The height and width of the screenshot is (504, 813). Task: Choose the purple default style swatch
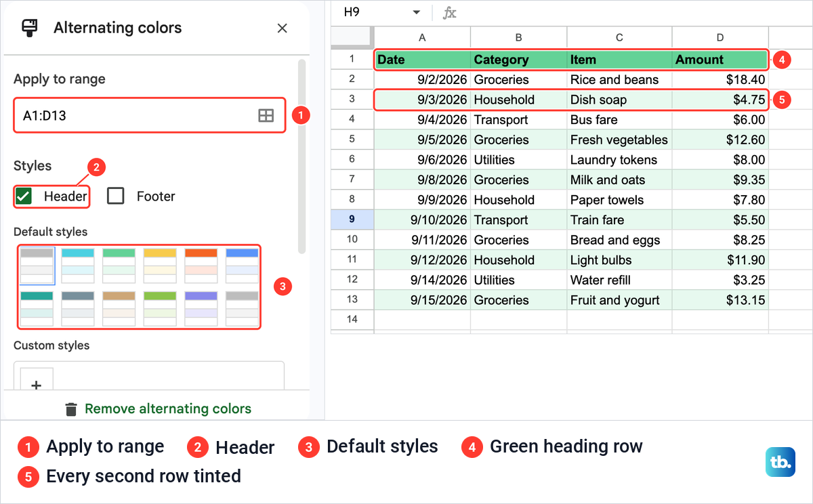[201, 309]
